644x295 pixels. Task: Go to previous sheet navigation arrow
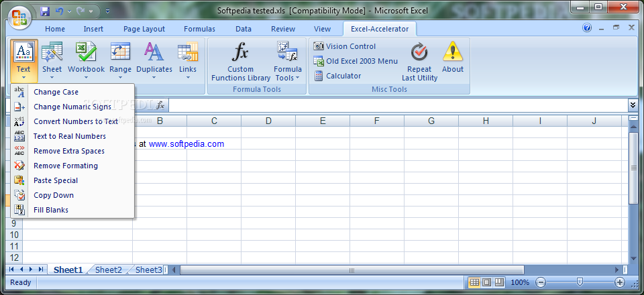tap(21, 269)
